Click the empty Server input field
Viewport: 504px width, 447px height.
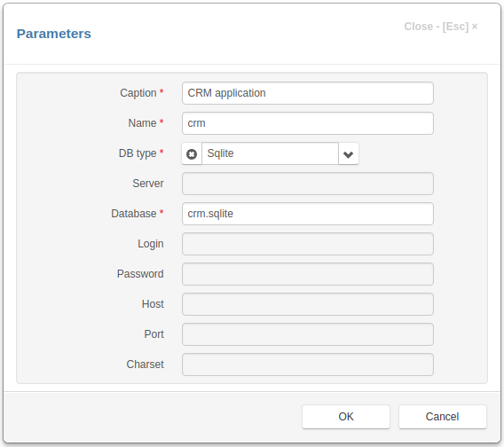click(308, 184)
